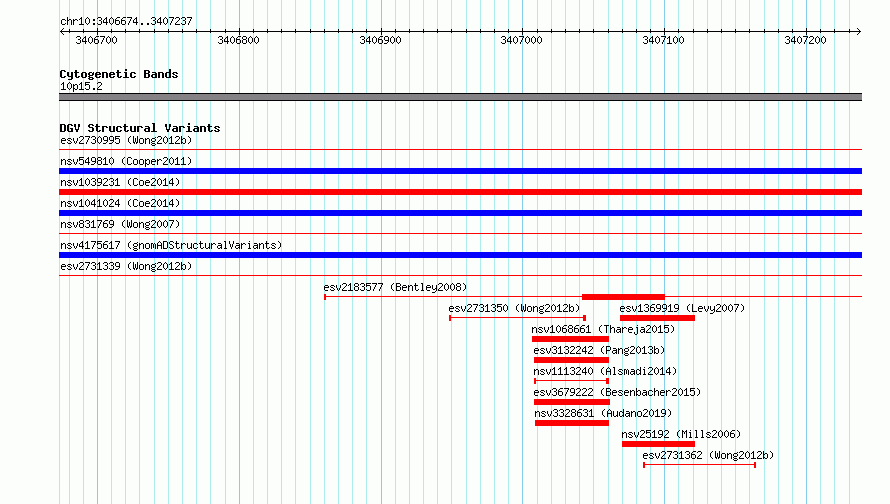This screenshot has width=890, height=504.
Task: Open the nsv1039231 (Coe2014) label
Action: point(120,182)
